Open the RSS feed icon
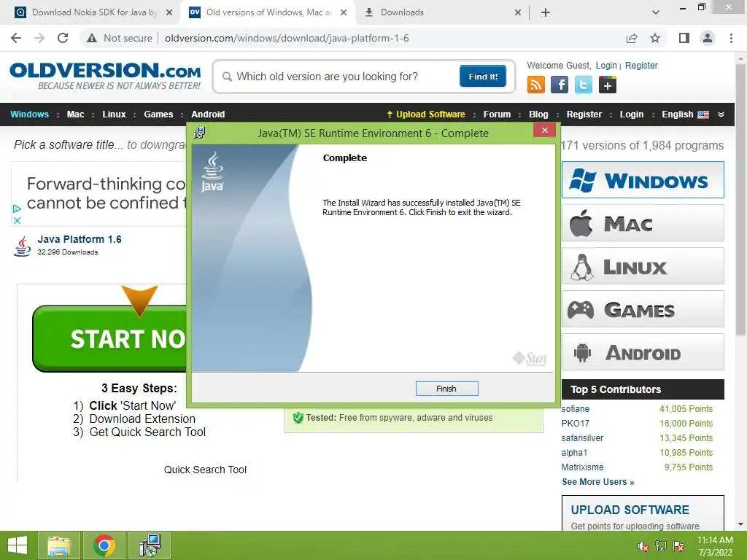 point(536,85)
